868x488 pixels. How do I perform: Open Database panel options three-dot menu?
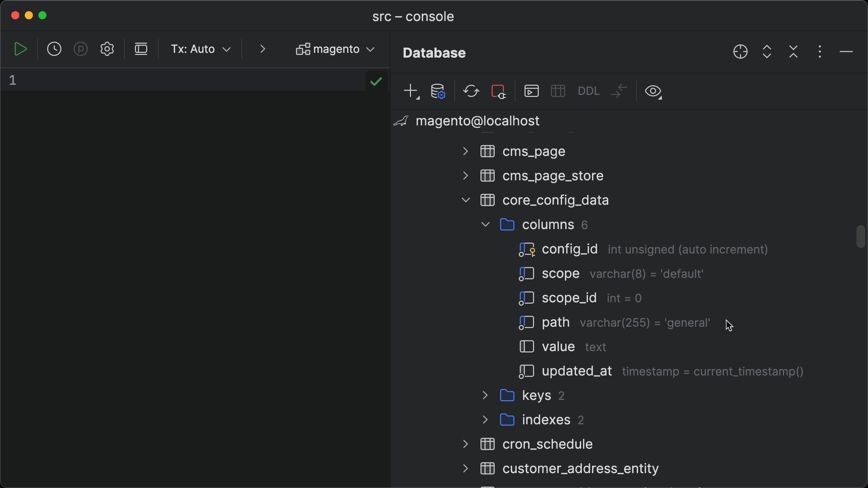point(820,52)
